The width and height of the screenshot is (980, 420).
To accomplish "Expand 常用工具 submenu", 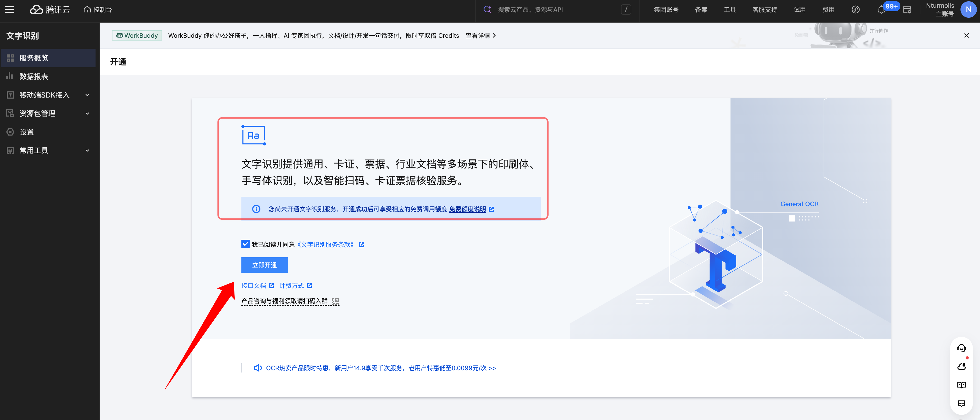I will 48,150.
